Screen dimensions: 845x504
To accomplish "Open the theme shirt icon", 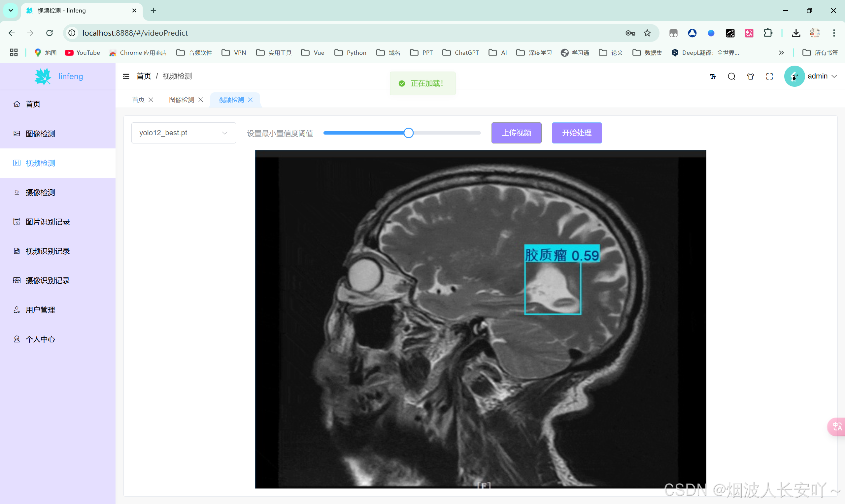I will 750,77.
